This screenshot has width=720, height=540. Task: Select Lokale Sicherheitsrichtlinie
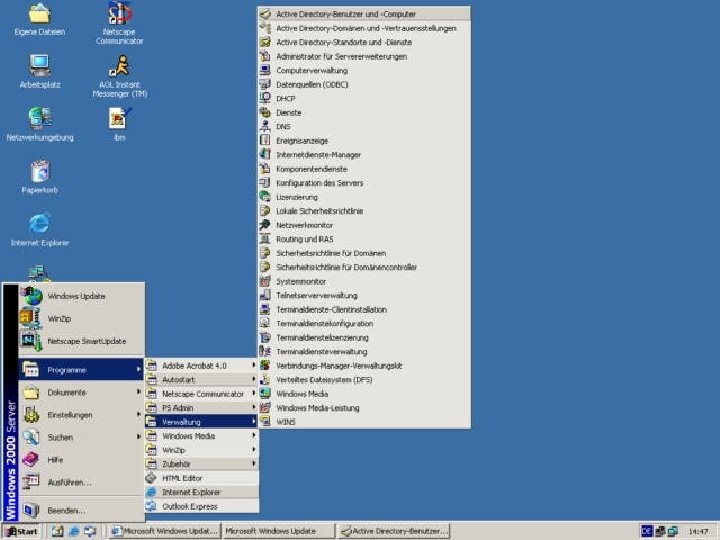pos(364,211)
